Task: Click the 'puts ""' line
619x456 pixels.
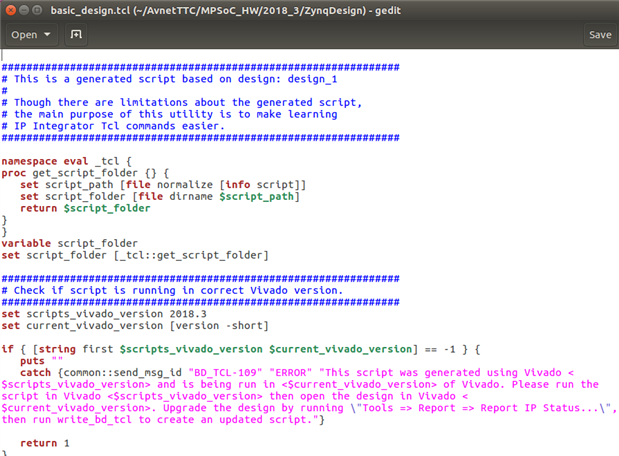Action: pyautogui.click(x=41, y=361)
